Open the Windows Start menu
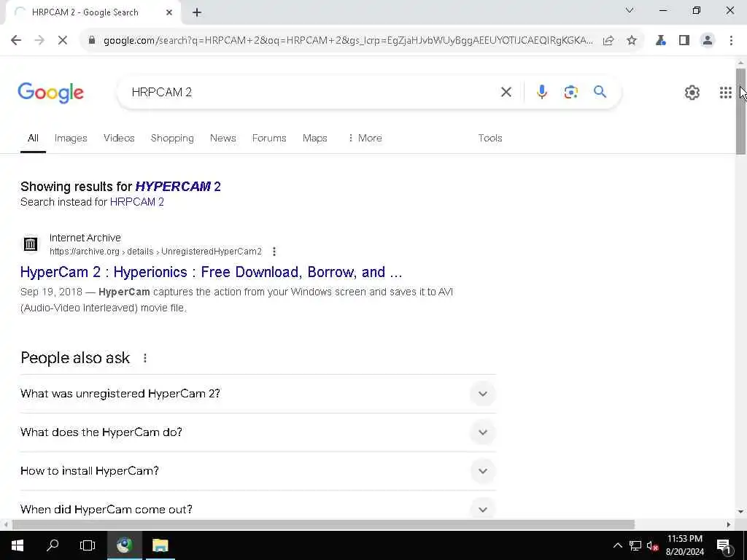Viewport: 747px width, 560px height. click(x=18, y=545)
